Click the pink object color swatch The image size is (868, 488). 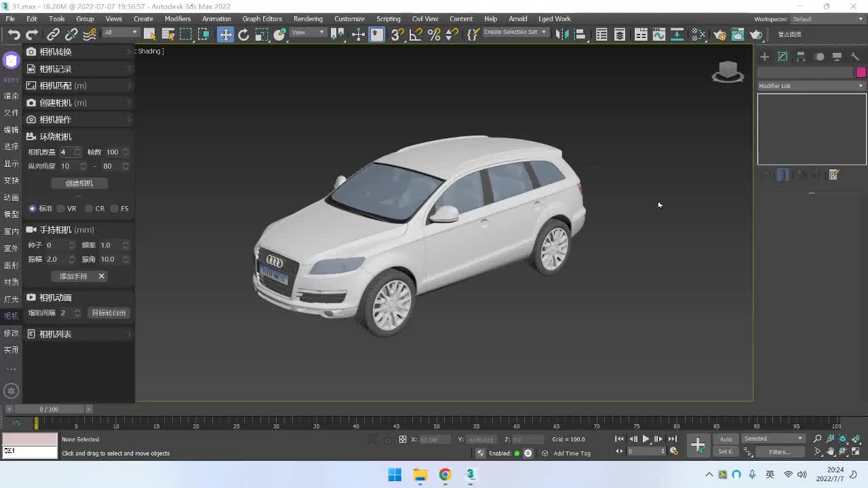tap(861, 73)
